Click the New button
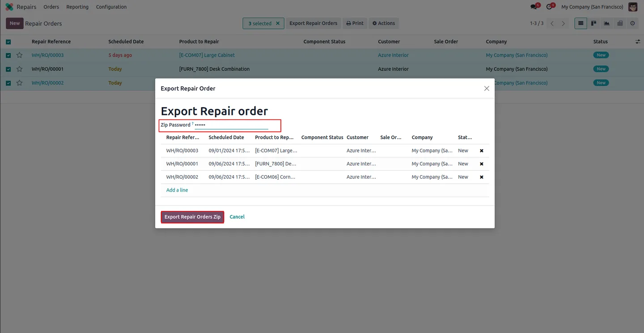644x333 pixels. [x=15, y=23]
